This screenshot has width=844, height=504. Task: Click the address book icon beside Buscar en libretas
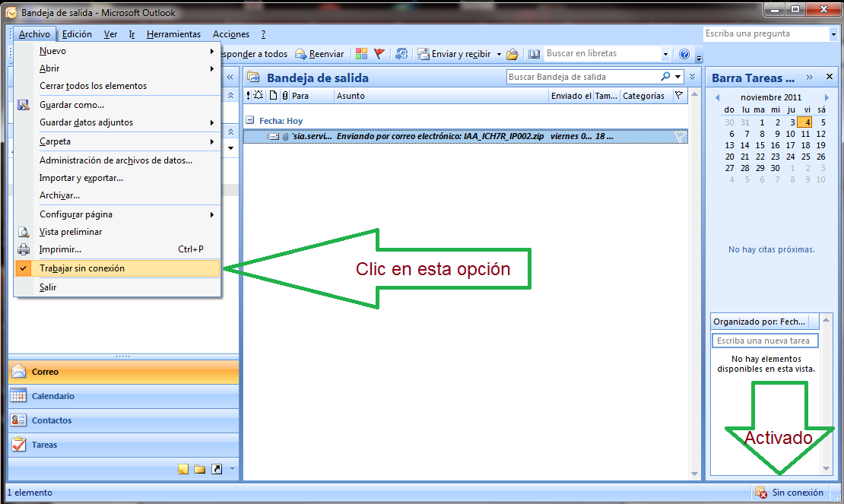click(x=534, y=54)
